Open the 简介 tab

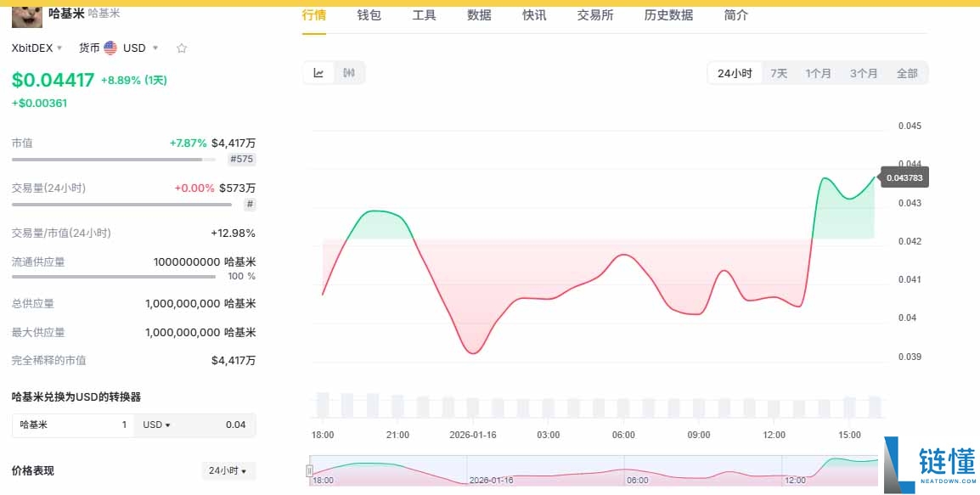(x=735, y=15)
